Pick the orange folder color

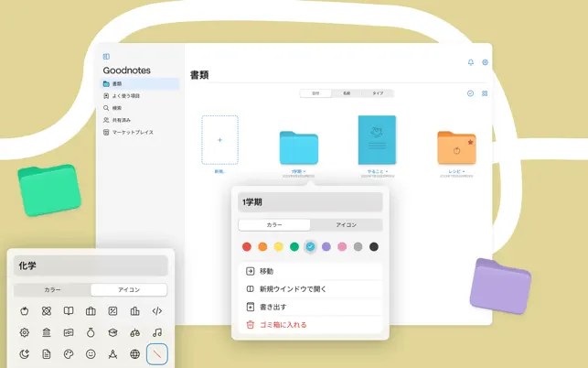pyautogui.click(x=262, y=247)
